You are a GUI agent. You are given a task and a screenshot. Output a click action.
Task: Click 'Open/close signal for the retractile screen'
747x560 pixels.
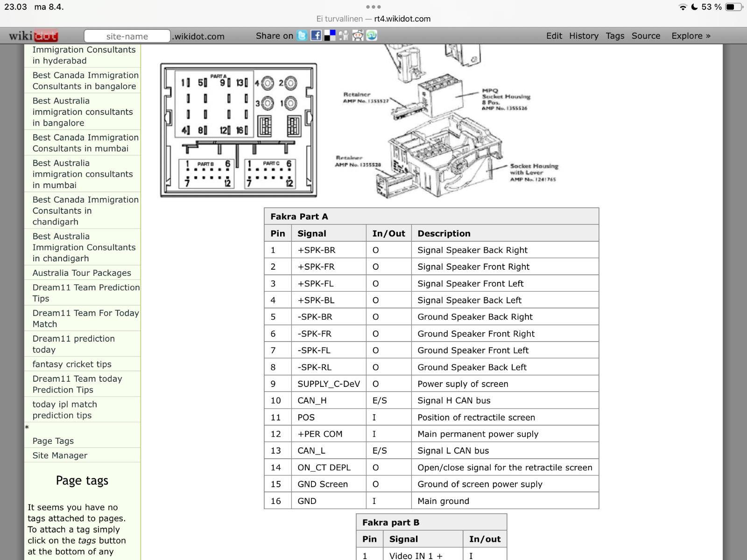[x=505, y=467]
